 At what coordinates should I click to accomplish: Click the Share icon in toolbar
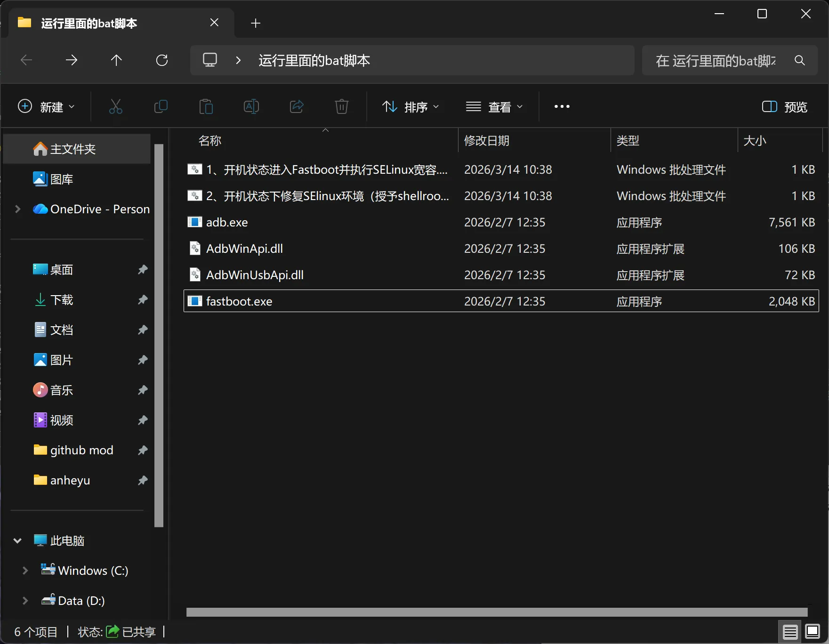pos(296,107)
